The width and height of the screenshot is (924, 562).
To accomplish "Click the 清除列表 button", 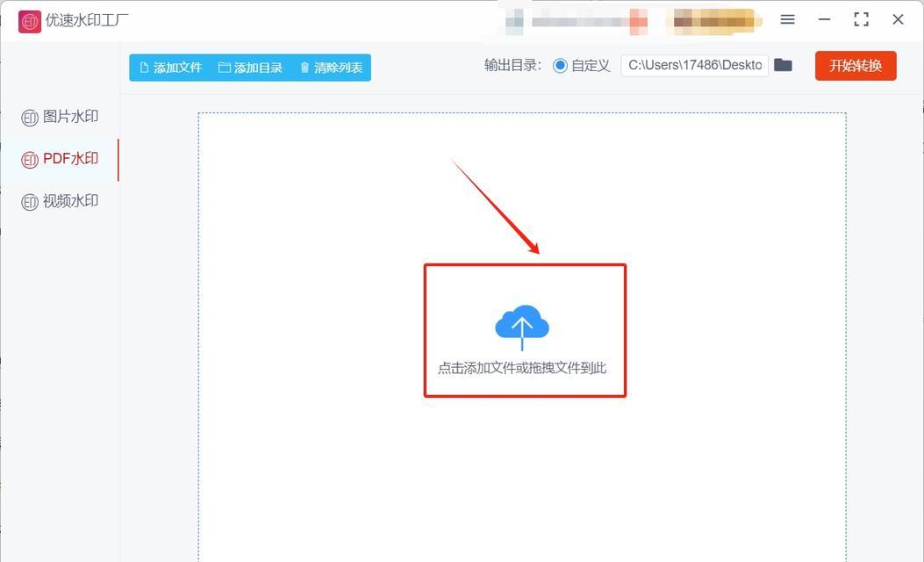I will tap(331, 68).
